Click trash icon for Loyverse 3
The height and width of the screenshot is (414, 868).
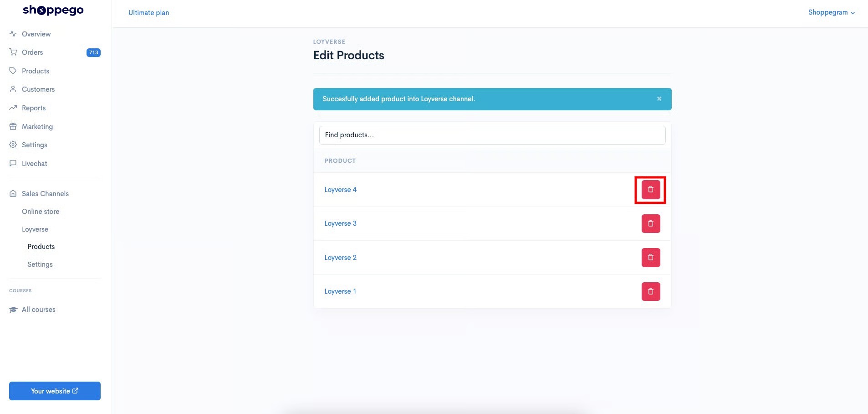point(650,223)
